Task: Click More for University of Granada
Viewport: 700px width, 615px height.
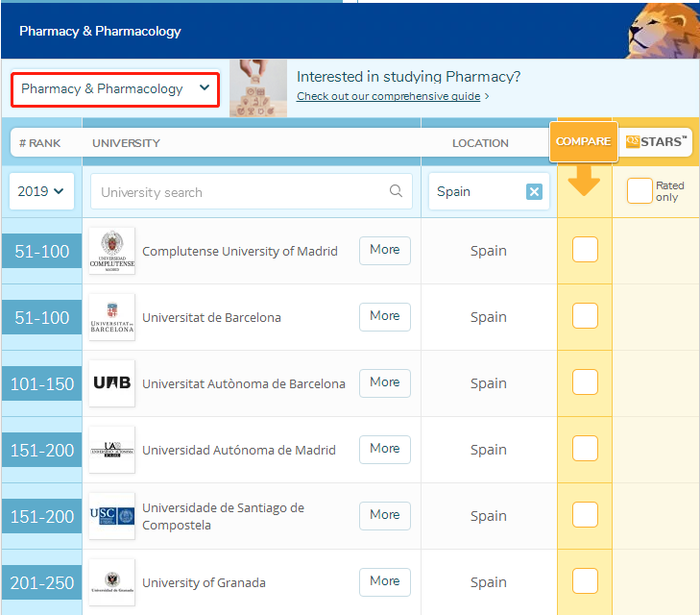Action: coord(384,582)
